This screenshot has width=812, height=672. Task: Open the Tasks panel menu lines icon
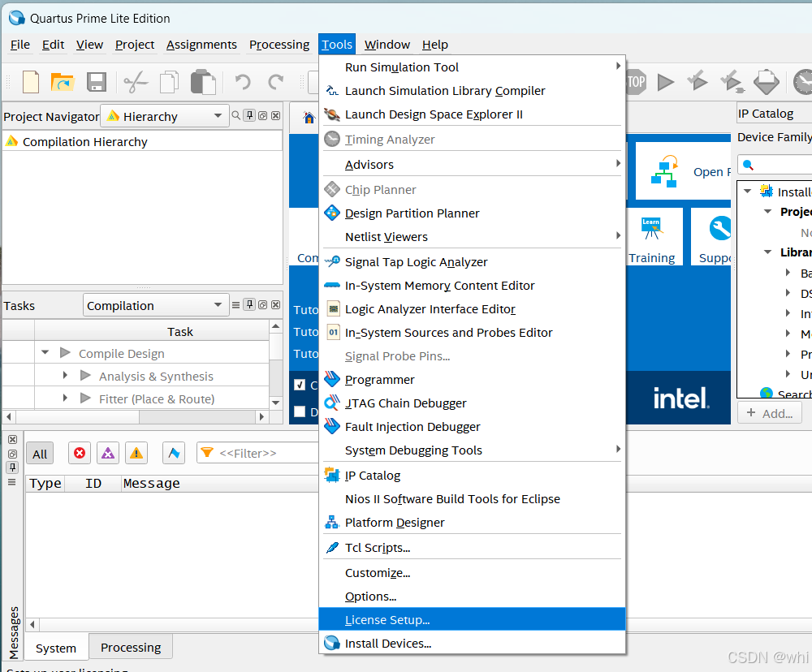click(235, 304)
